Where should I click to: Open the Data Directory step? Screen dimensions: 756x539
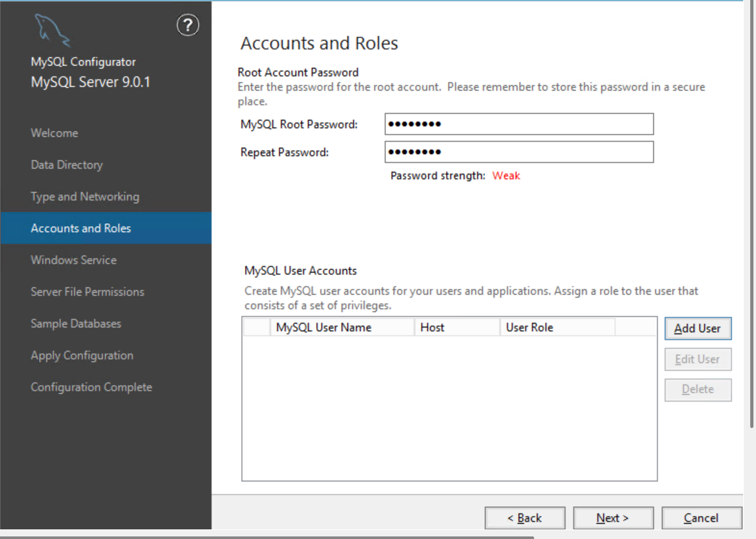(x=67, y=164)
